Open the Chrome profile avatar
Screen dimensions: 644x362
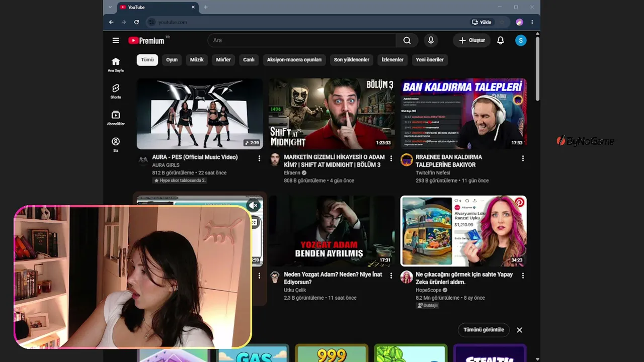coord(519,22)
